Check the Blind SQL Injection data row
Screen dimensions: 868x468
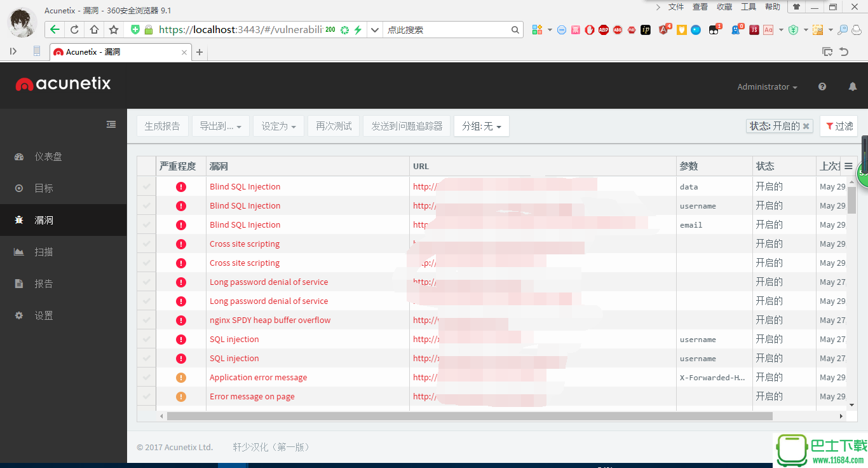(147, 186)
